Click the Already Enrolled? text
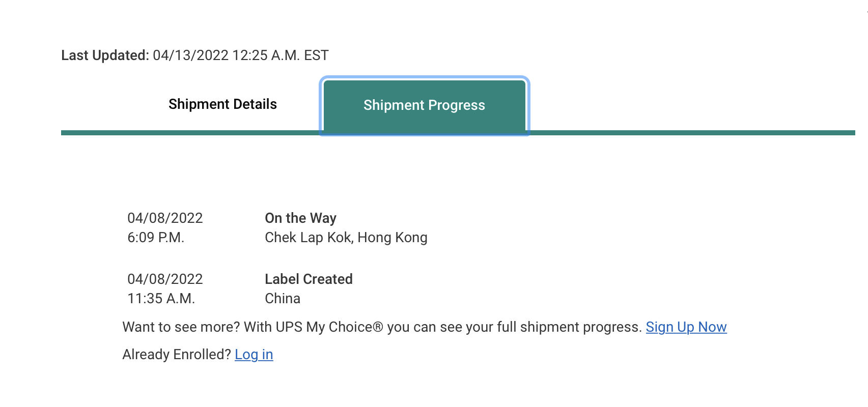Viewport: 868px width, 407px height. 176,355
